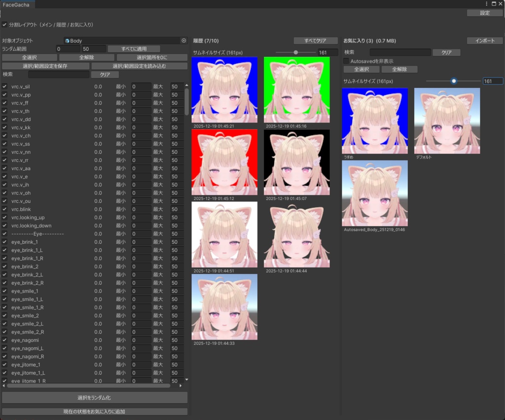
Task: Click インポート in the favorites panel
Action: 485,40
